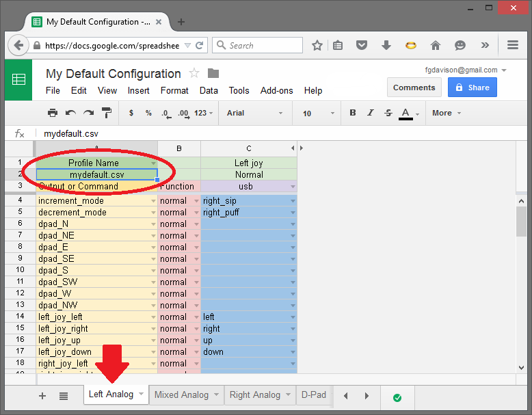Open dropdown in right_sip cell

click(x=293, y=201)
